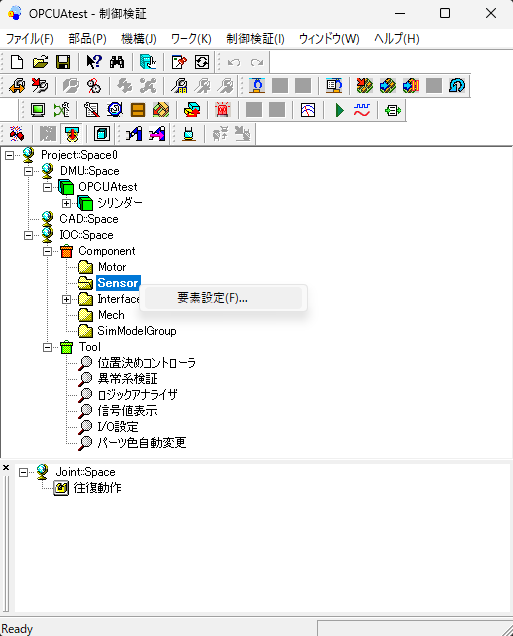
Task: Click the red alarm siren toolbar icon
Action: point(222,110)
